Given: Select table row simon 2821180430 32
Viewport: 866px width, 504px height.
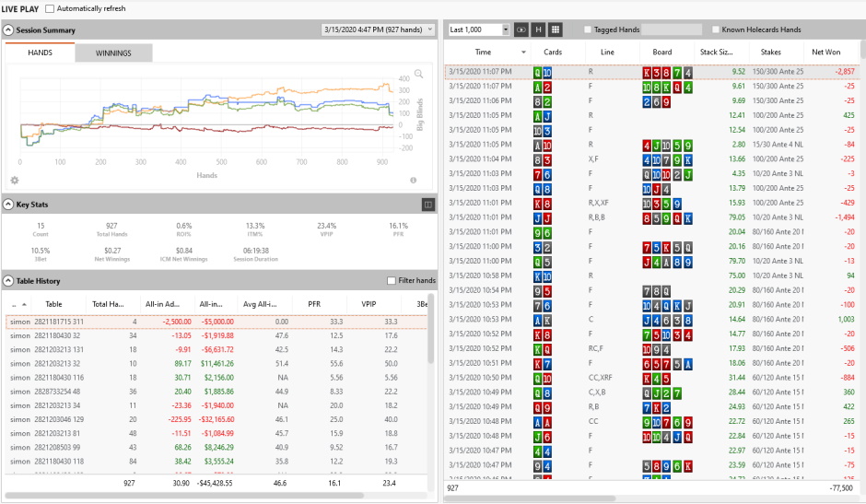Looking at the screenshot, I should tap(216, 335).
